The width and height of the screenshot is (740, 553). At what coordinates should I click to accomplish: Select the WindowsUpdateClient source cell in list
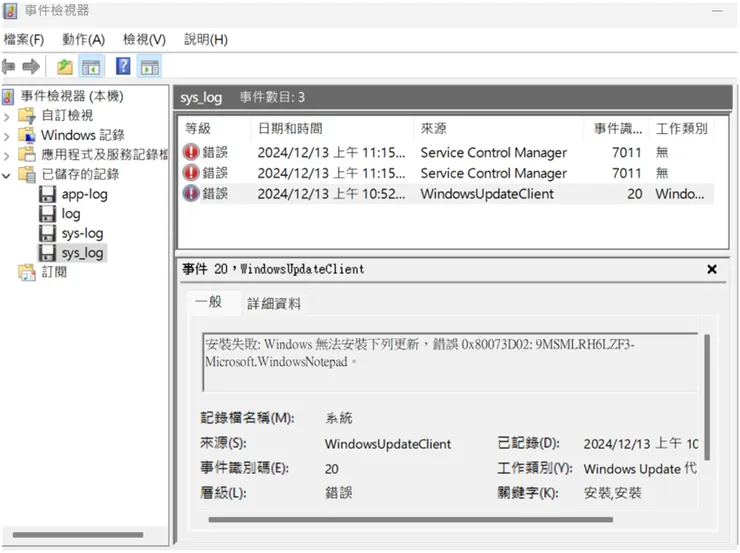coord(487,194)
